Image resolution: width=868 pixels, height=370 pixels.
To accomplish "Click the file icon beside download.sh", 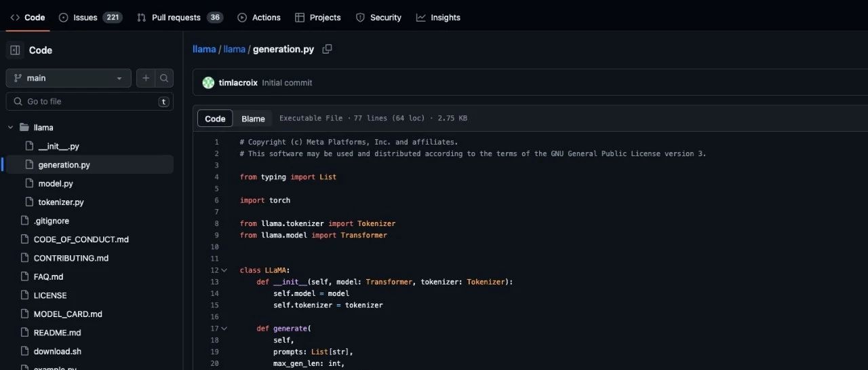I will pos(24,351).
